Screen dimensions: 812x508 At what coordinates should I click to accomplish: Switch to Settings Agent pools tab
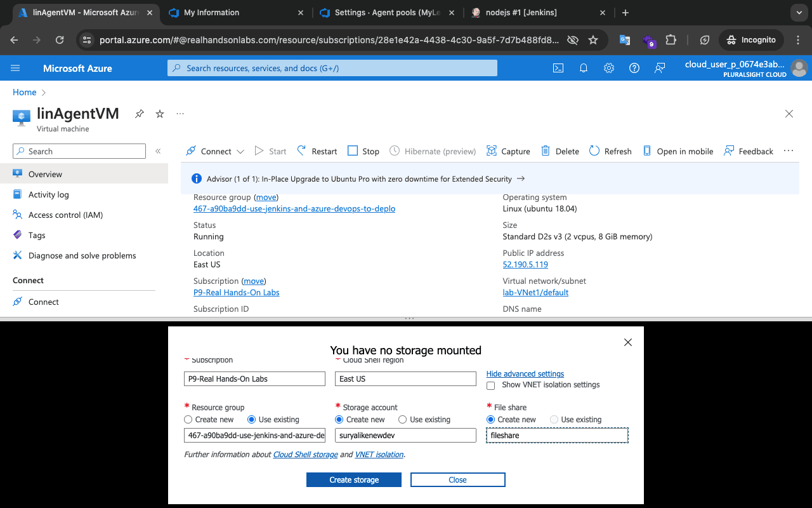click(387, 13)
